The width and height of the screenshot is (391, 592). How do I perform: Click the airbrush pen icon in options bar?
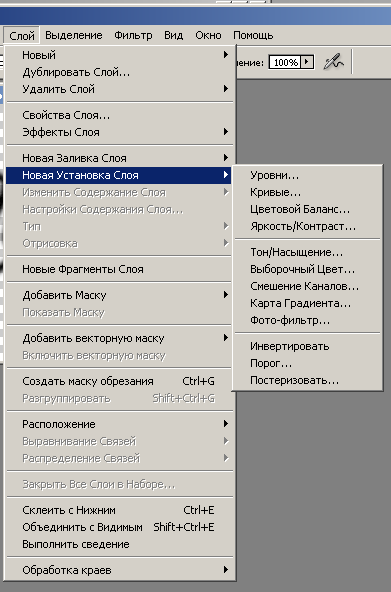pyautogui.click(x=334, y=62)
